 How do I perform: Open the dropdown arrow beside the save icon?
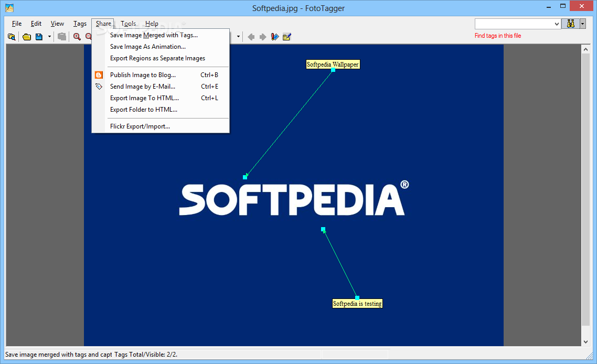(49, 37)
